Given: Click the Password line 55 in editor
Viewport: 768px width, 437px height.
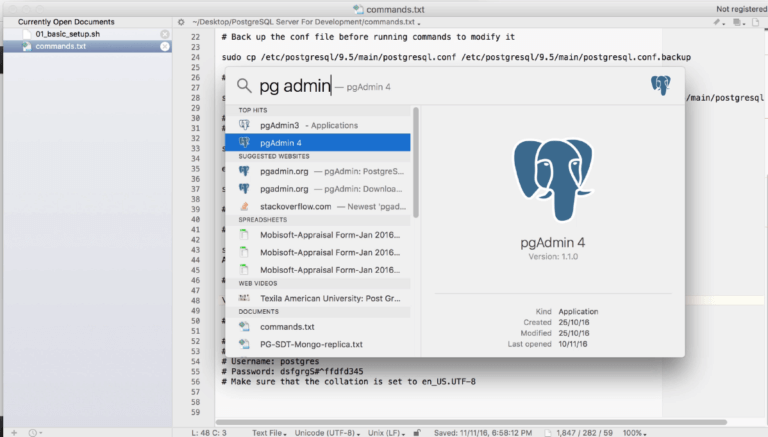Looking at the screenshot, I should (292, 371).
